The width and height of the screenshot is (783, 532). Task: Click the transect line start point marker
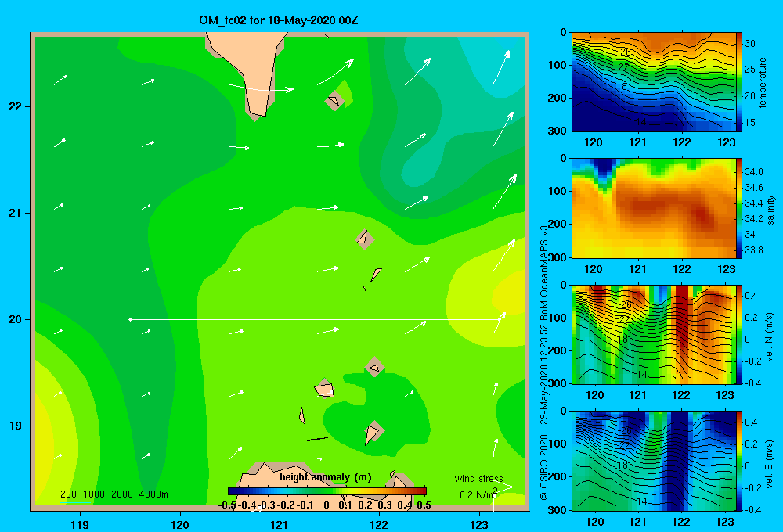pyautogui.click(x=130, y=319)
